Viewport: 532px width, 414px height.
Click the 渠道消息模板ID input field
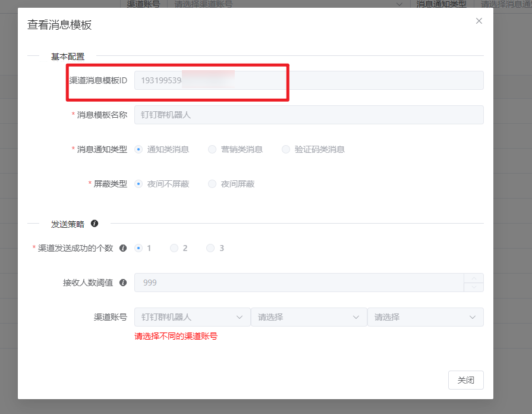[309, 80]
